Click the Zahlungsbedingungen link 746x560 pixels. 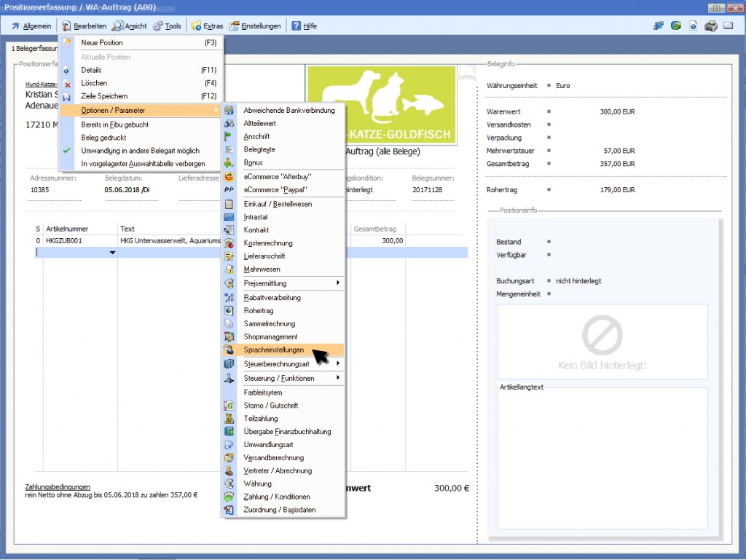click(x=58, y=486)
